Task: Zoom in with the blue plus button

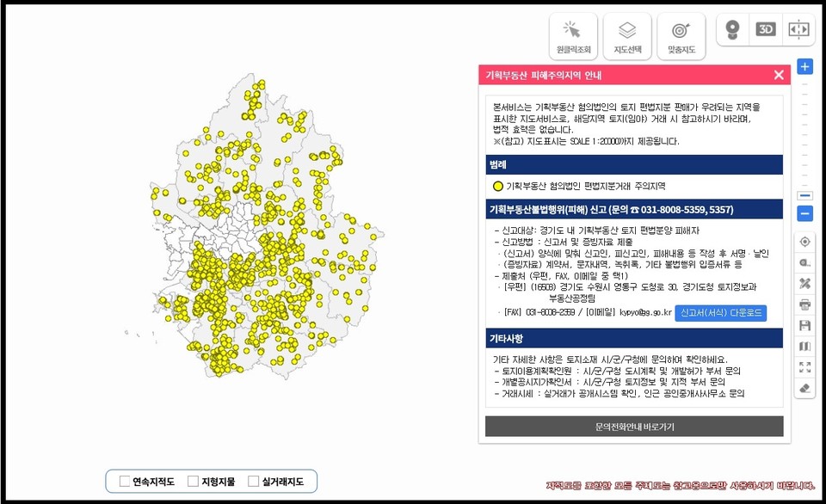Action: point(804,67)
